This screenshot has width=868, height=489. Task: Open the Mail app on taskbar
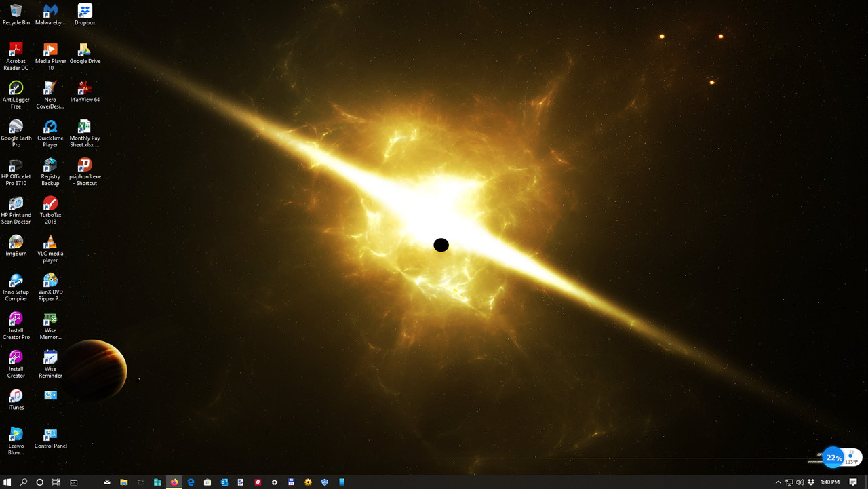(107, 482)
